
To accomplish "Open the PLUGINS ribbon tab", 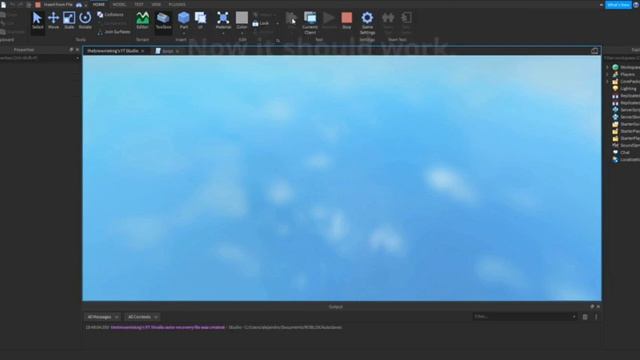I will click(177, 4).
